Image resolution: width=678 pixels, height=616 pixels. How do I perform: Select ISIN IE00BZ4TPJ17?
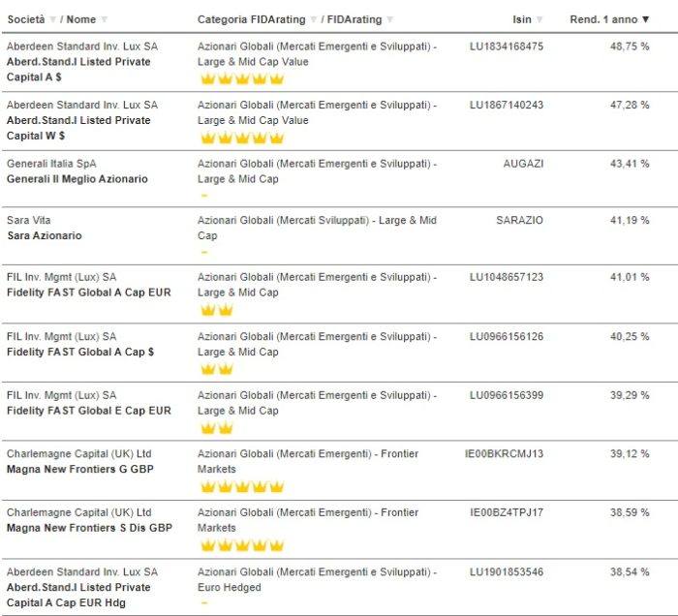pyautogui.click(x=507, y=512)
